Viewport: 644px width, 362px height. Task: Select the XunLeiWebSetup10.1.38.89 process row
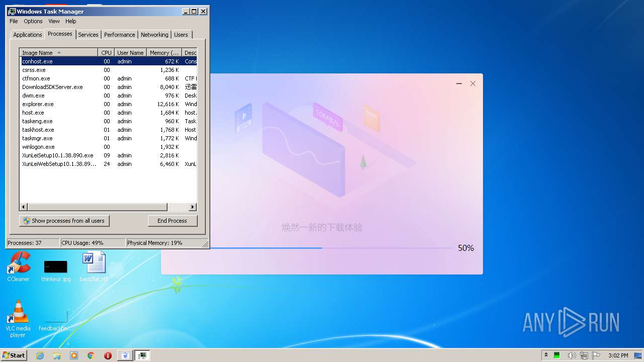(108, 164)
